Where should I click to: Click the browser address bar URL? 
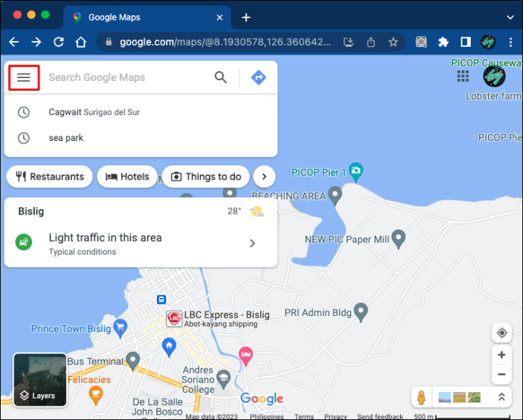[225, 42]
